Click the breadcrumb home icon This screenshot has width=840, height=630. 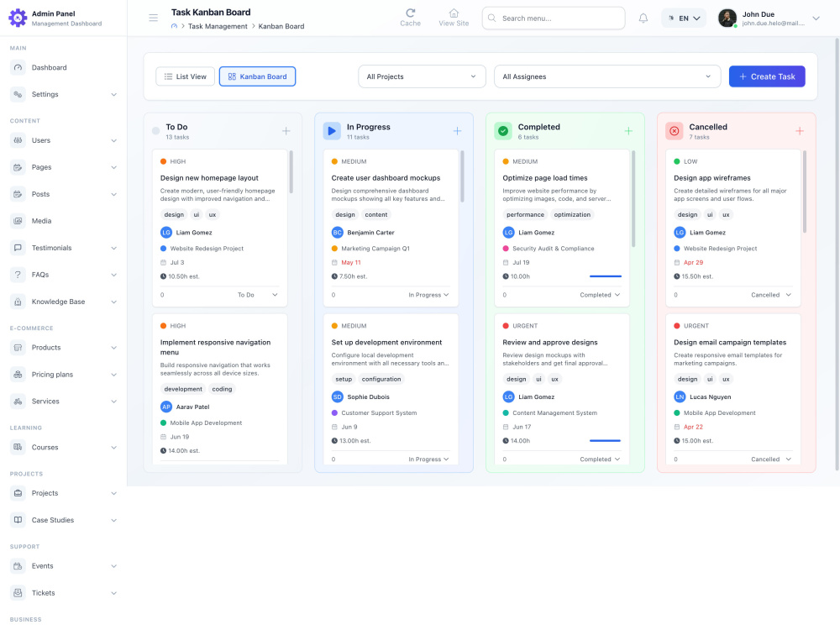click(x=174, y=26)
